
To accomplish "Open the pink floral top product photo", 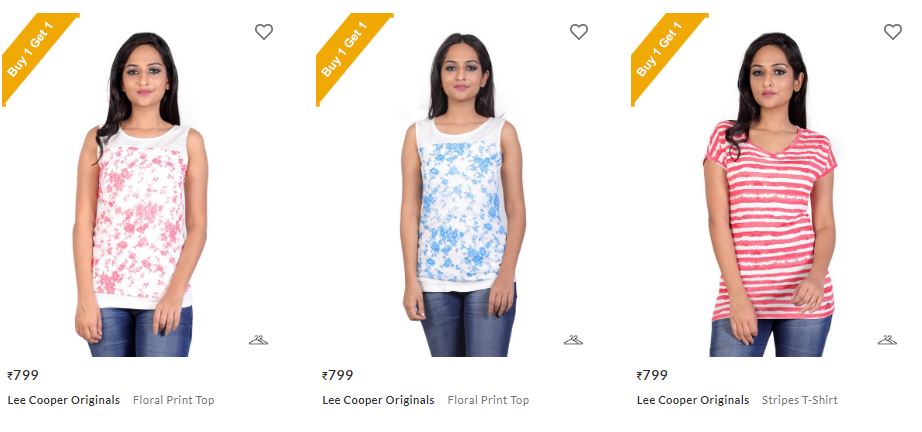I will [x=141, y=194].
